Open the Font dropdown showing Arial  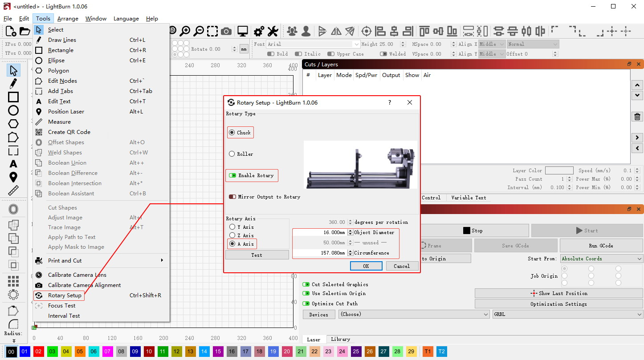click(x=313, y=44)
